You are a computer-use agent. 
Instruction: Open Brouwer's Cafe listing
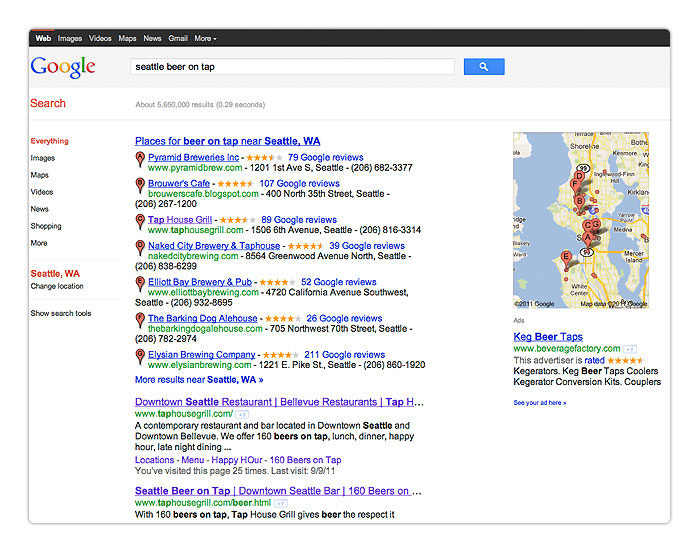(179, 183)
